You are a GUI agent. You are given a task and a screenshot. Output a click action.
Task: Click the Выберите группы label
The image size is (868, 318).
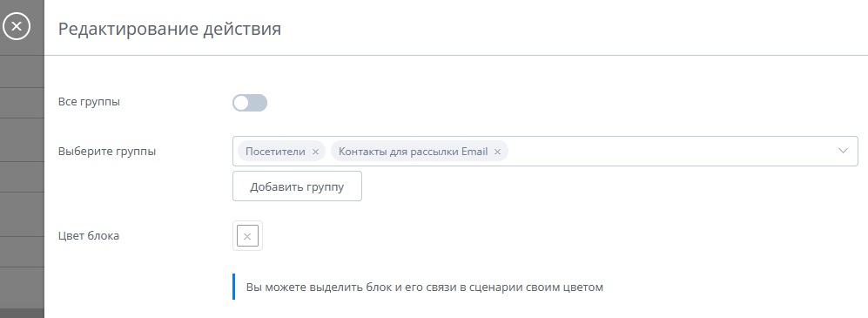click(107, 152)
